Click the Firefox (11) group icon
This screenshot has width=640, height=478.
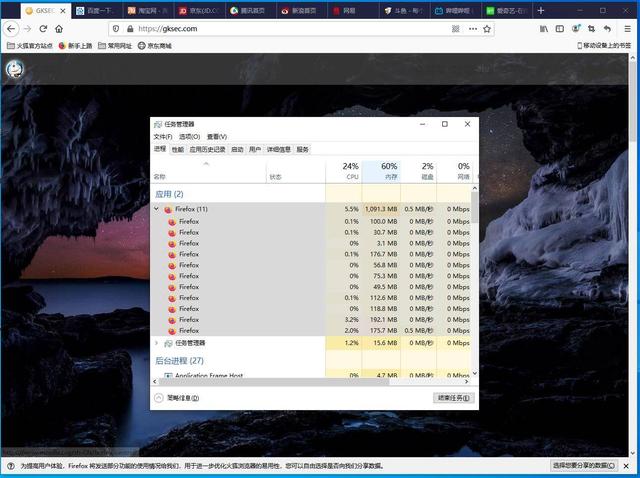168,209
